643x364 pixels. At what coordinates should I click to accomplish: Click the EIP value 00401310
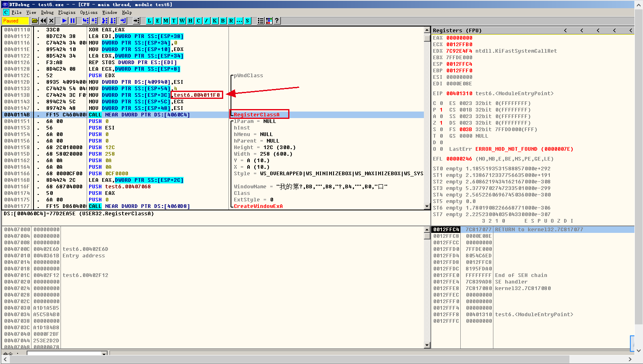click(459, 94)
